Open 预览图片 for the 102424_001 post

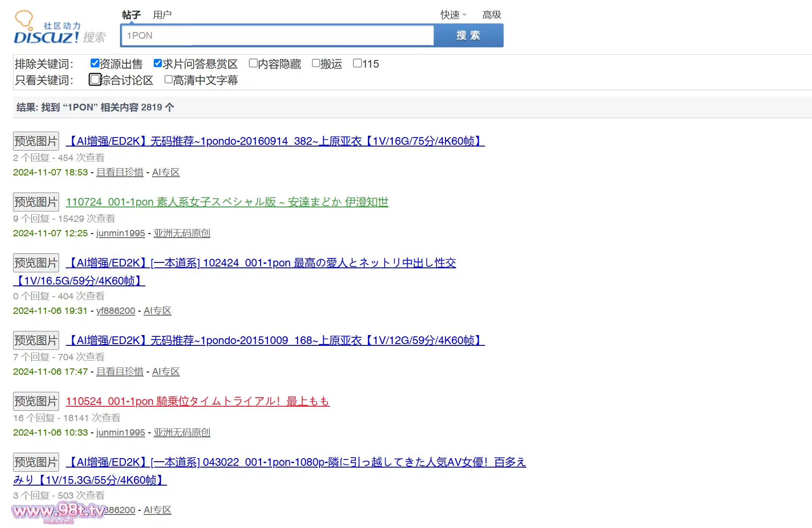click(36, 263)
